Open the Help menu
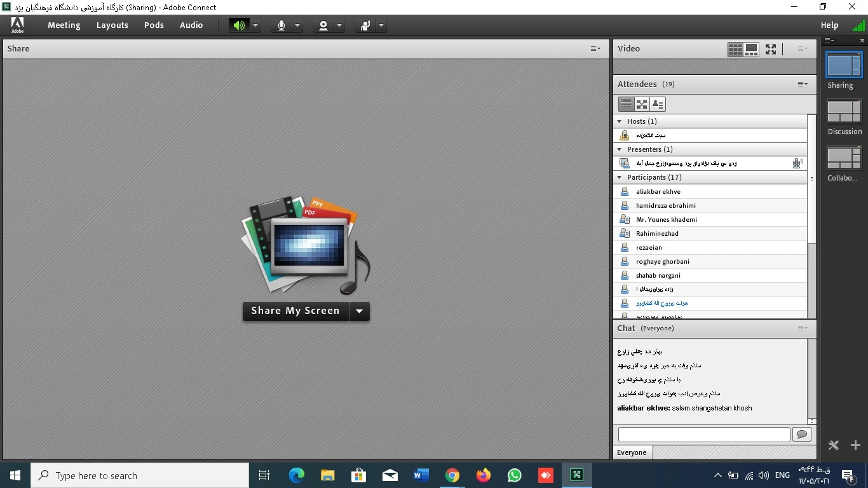Screen dimensions: 868x488 (x=829, y=25)
